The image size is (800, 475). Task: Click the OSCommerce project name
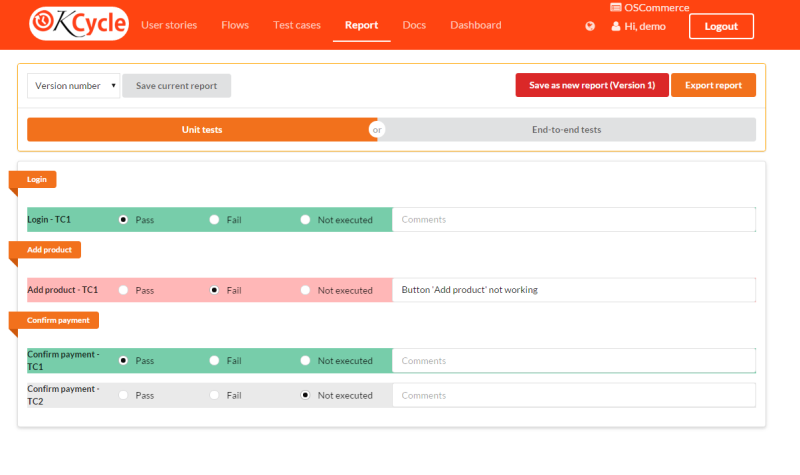(x=657, y=7)
